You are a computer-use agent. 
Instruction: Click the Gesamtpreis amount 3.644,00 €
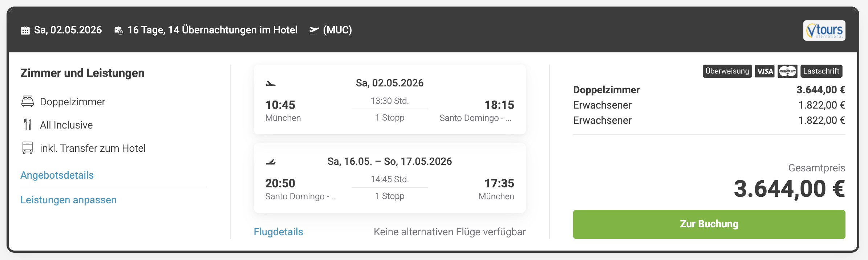(x=789, y=189)
